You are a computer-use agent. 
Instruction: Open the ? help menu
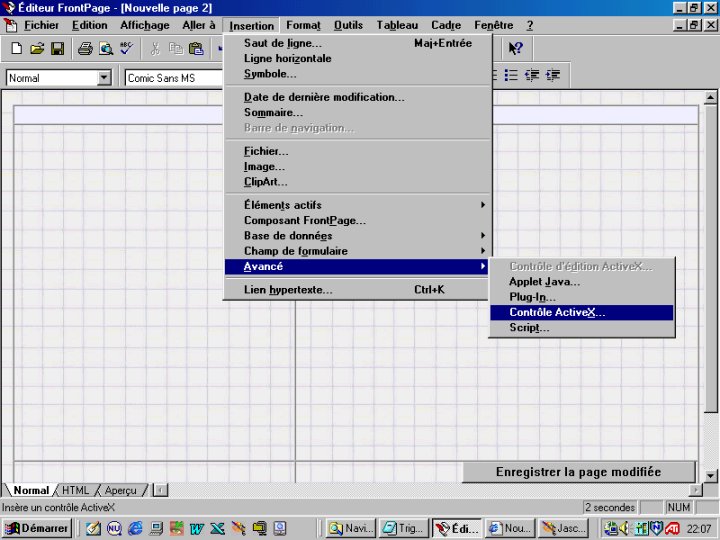(x=529, y=25)
